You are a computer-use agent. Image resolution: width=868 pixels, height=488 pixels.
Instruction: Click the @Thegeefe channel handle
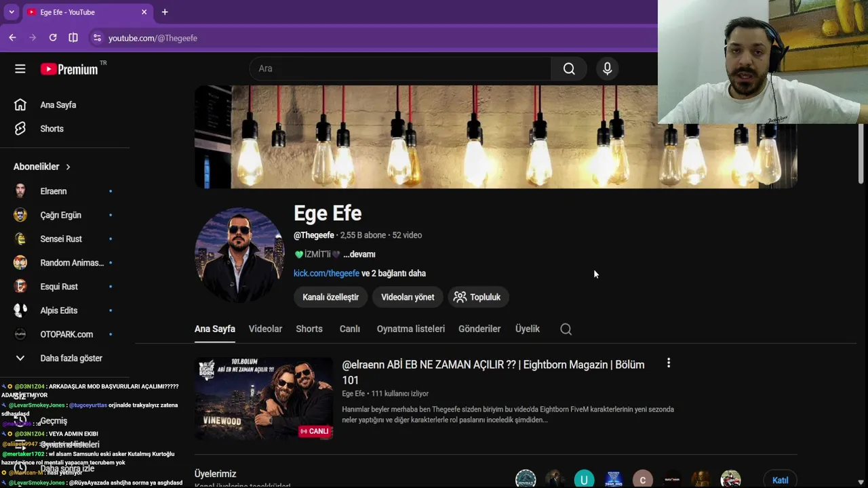(314, 235)
